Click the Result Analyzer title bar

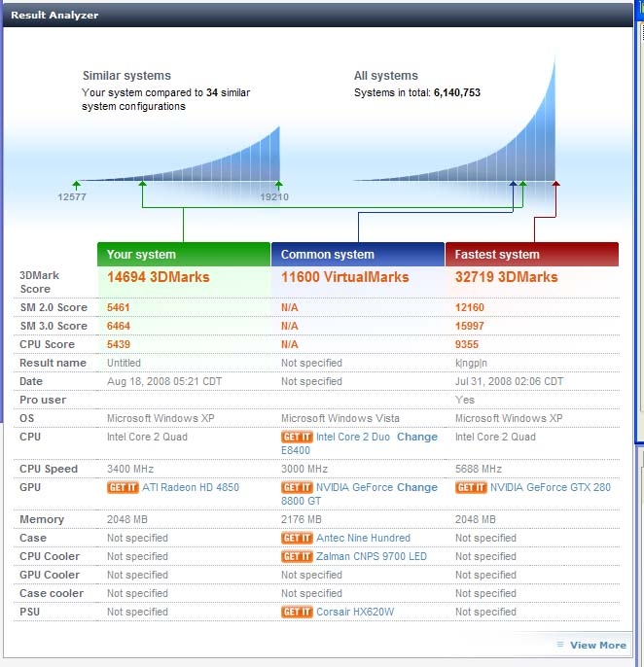[318, 15]
